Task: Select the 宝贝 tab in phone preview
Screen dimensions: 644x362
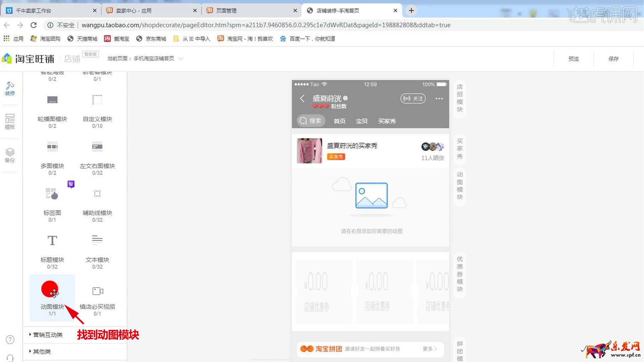Action: pos(362,121)
